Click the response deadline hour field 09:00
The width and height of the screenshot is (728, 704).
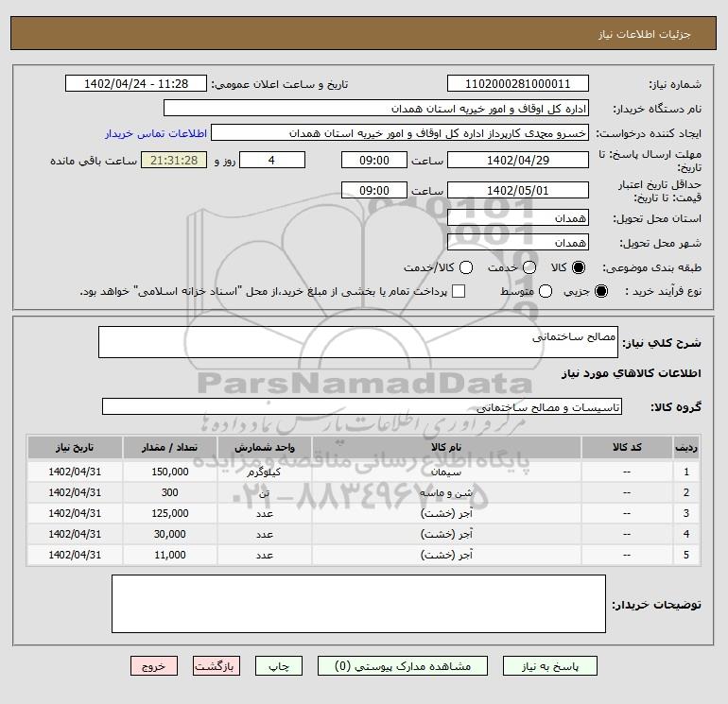(374, 160)
